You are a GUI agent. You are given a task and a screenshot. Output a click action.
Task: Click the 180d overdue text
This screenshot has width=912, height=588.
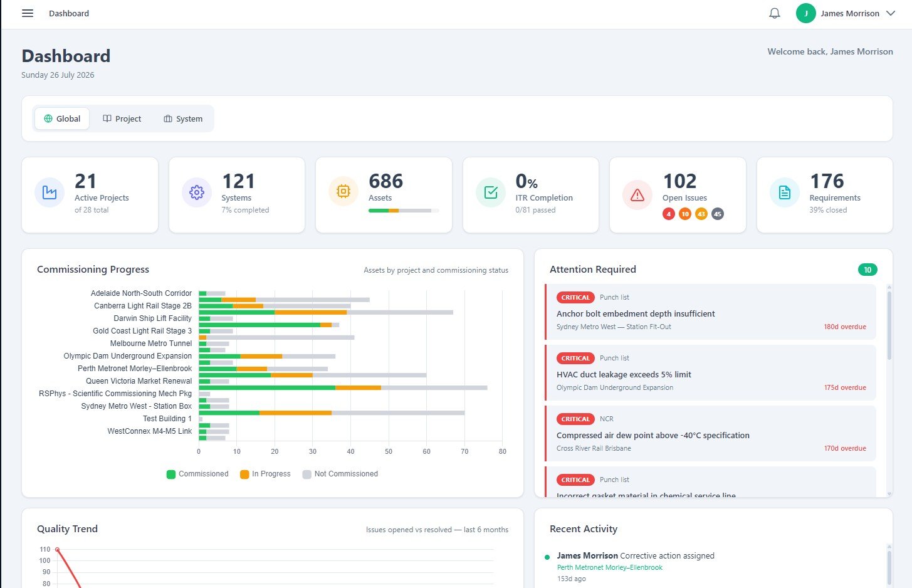845,327
